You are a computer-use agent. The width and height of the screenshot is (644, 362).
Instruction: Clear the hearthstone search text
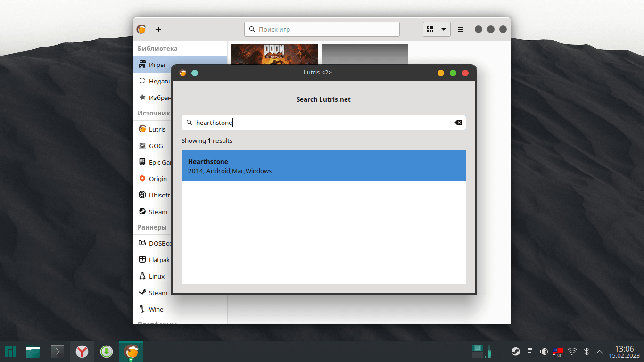458,123
